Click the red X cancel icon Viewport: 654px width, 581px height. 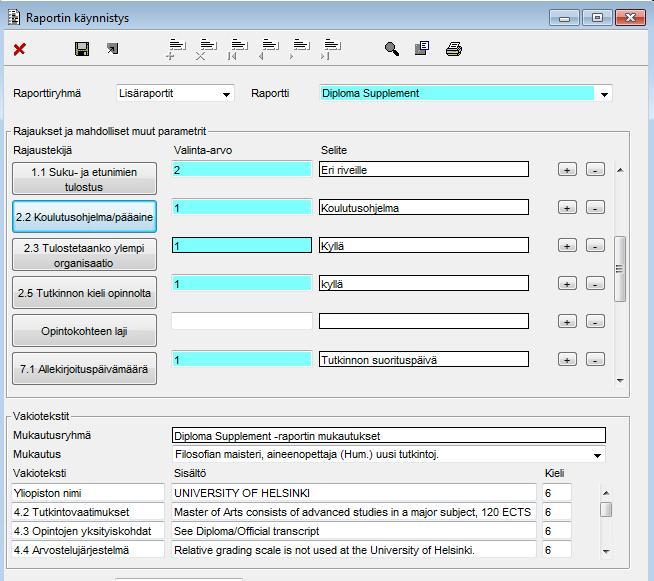[19, 49]
